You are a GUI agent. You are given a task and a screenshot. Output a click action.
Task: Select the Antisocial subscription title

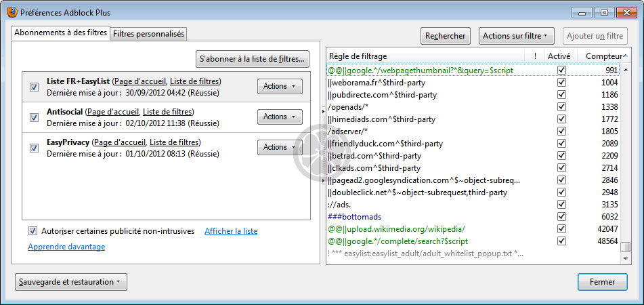[65, 111]
